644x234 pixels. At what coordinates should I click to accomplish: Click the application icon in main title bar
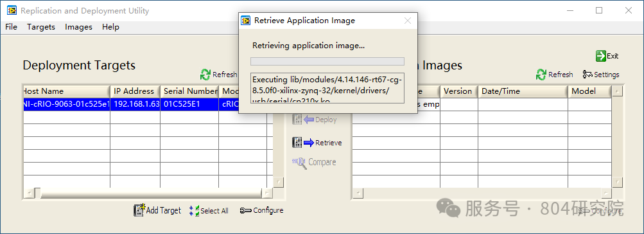pyautogui.click(x=12, y=11)
